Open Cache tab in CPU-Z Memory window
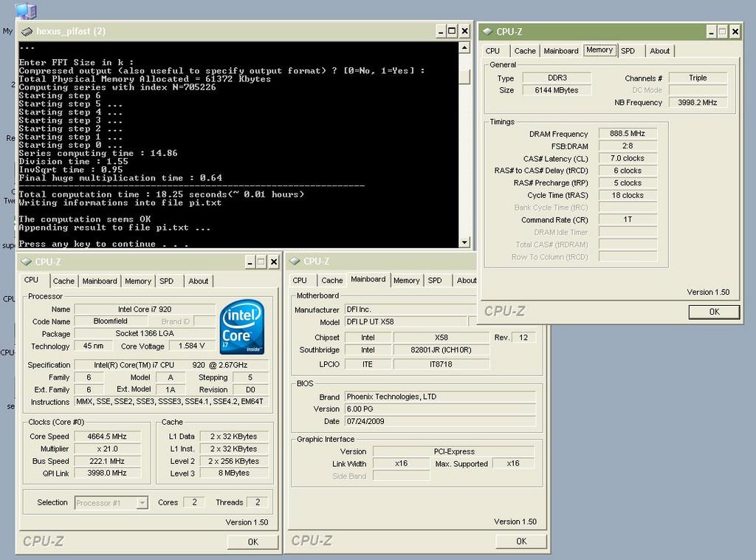Image resolution: width=756 pixels, height=560 pixels. (x=525, y=51)
